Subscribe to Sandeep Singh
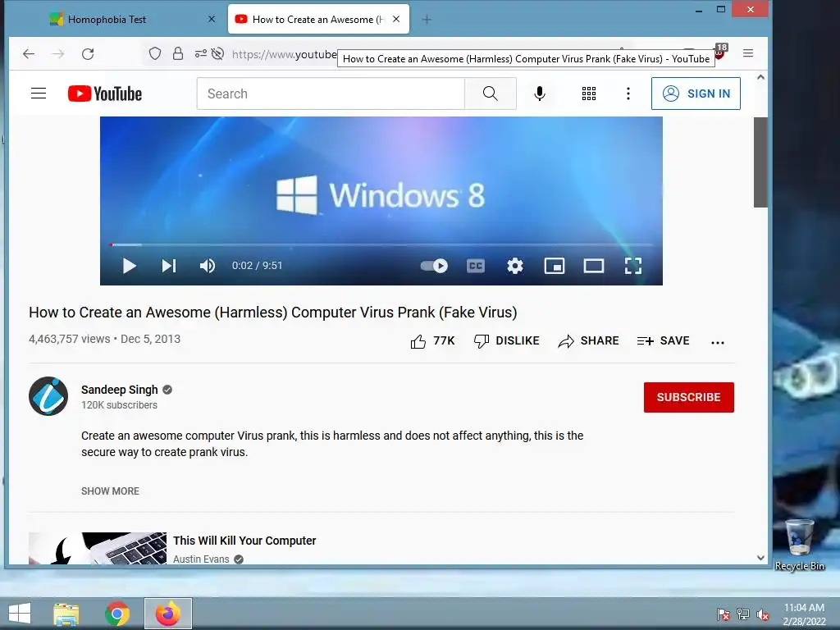 coord(688,397)
